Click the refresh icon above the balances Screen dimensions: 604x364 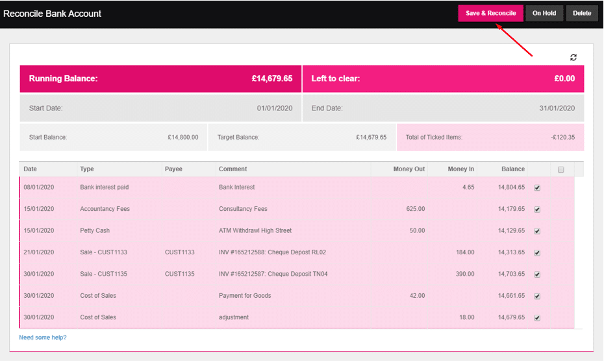point(573,58)
